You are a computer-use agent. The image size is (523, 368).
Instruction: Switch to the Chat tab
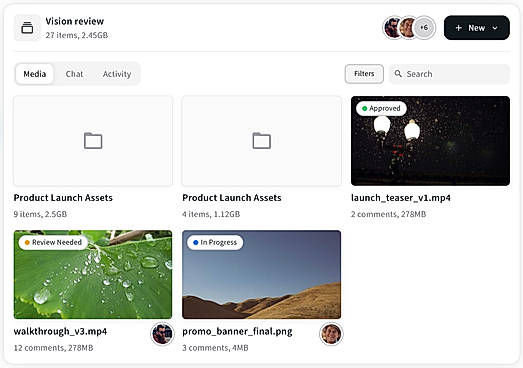point(74,74)
